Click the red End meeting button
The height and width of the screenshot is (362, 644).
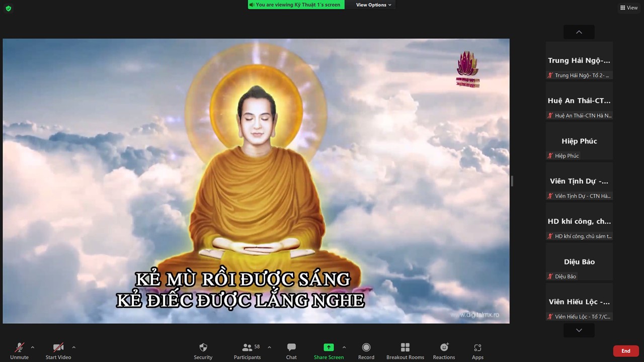626,351
